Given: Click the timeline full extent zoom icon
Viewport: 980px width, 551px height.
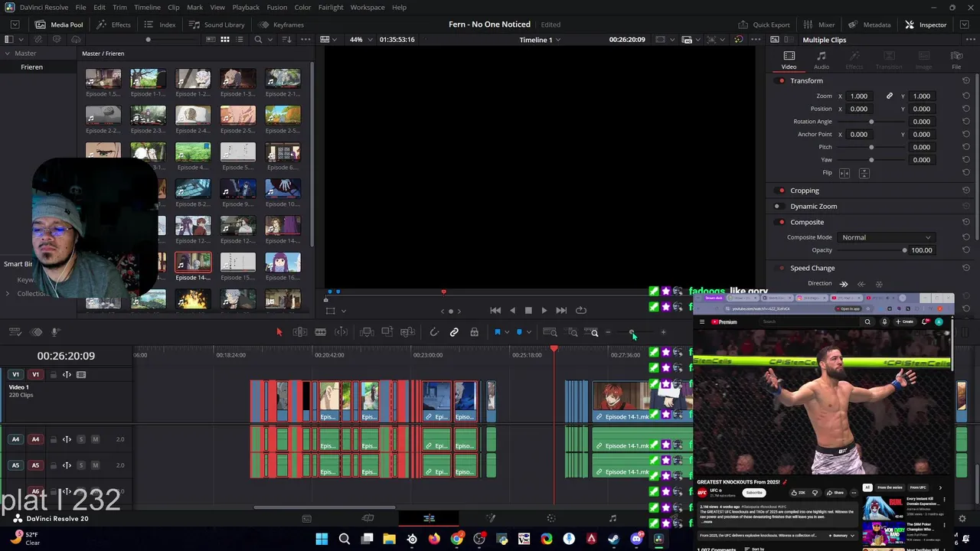Looking at the screenshot, I should click(x=550, y=332).
